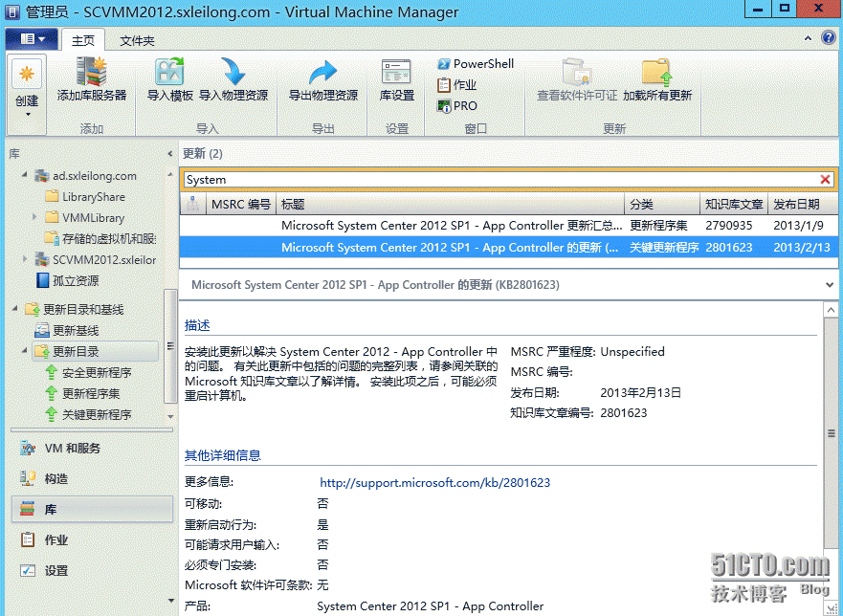Select update row KB 2790935
Screen dimensions: 843x616
click(x=509, y=226)
